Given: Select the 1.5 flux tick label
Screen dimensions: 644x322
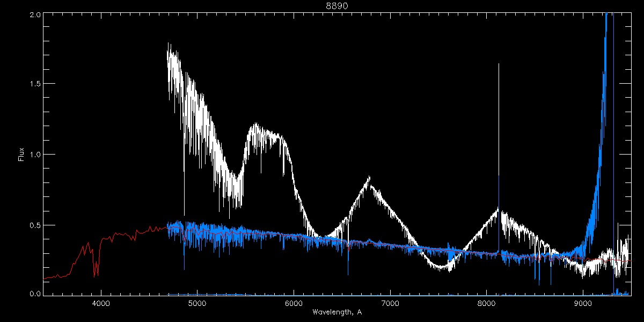Looking at the screenshot, I should coord(34,84).
